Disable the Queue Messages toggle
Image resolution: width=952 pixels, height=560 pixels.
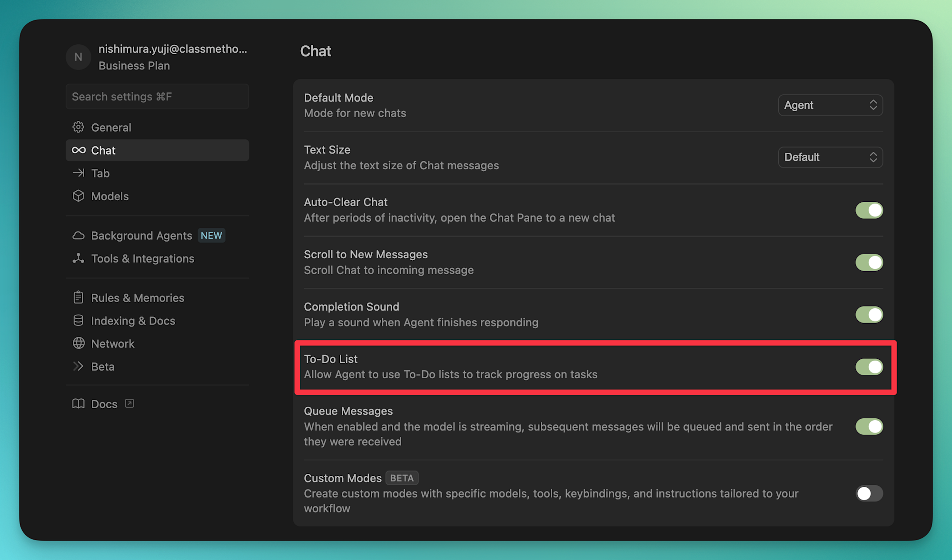tap(869, 426)
